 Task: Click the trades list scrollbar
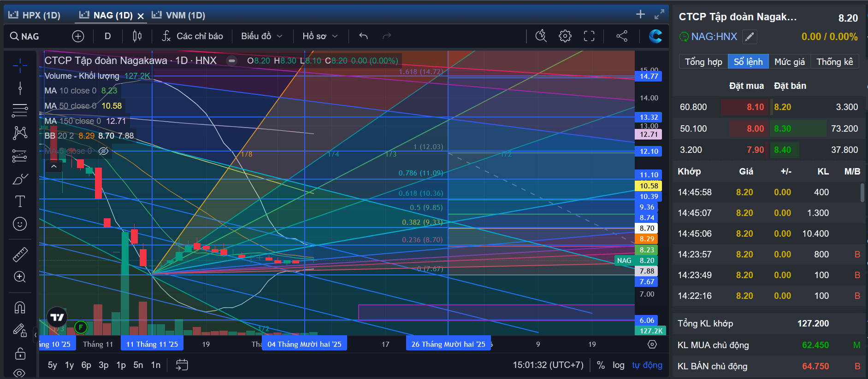(862, 192)
